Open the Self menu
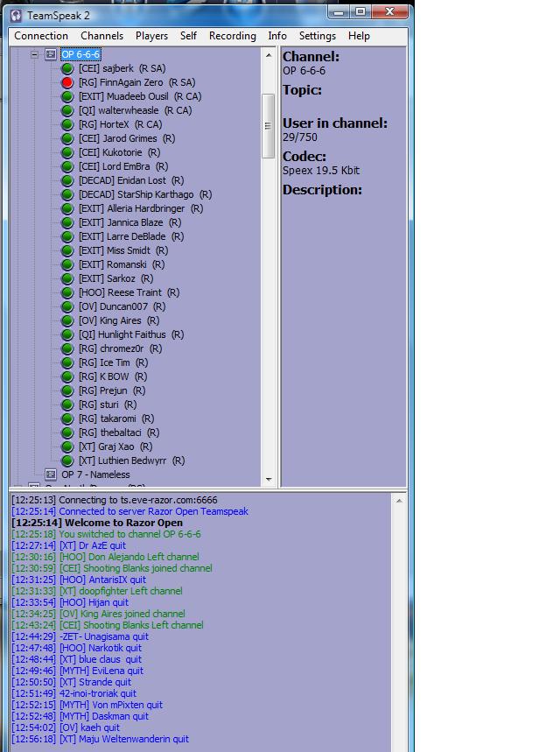This screenshot has width=560, height=752. (x=188, y=36)
